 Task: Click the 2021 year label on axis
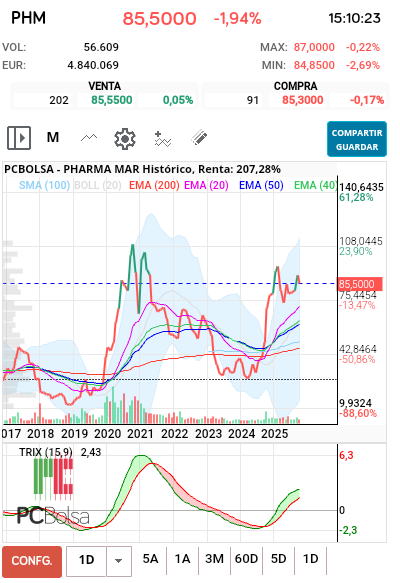click(140, 434)
